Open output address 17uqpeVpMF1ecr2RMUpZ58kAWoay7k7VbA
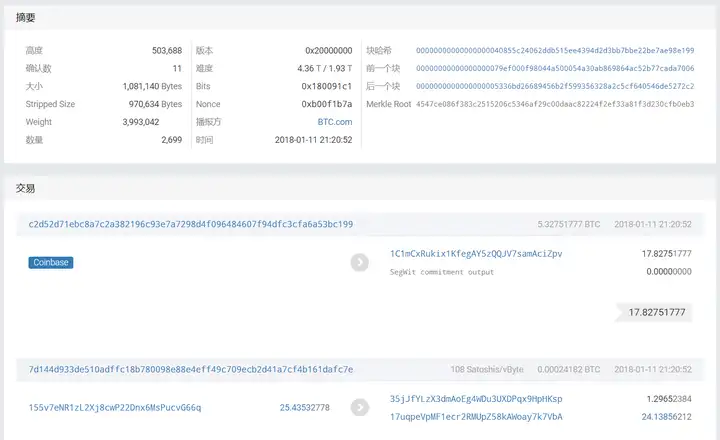Image resolution: width=720 pixels, height=440 pixels. 476,417
